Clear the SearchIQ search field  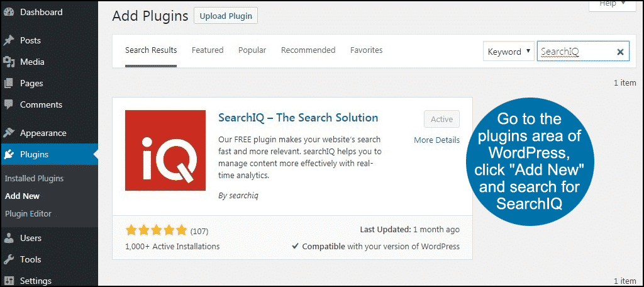[620, 52]
